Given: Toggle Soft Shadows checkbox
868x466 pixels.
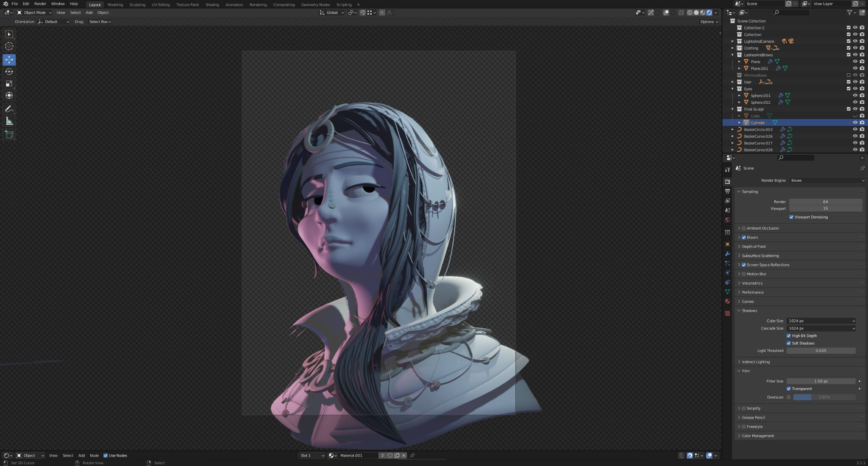Looking at the screenshot, I should pos(788,343).
